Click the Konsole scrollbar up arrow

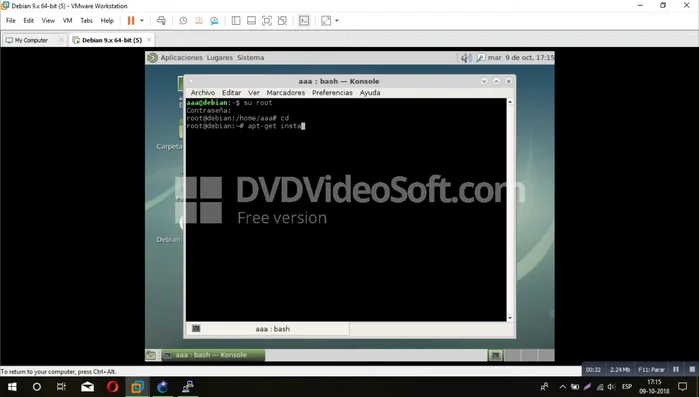(510, 102)
